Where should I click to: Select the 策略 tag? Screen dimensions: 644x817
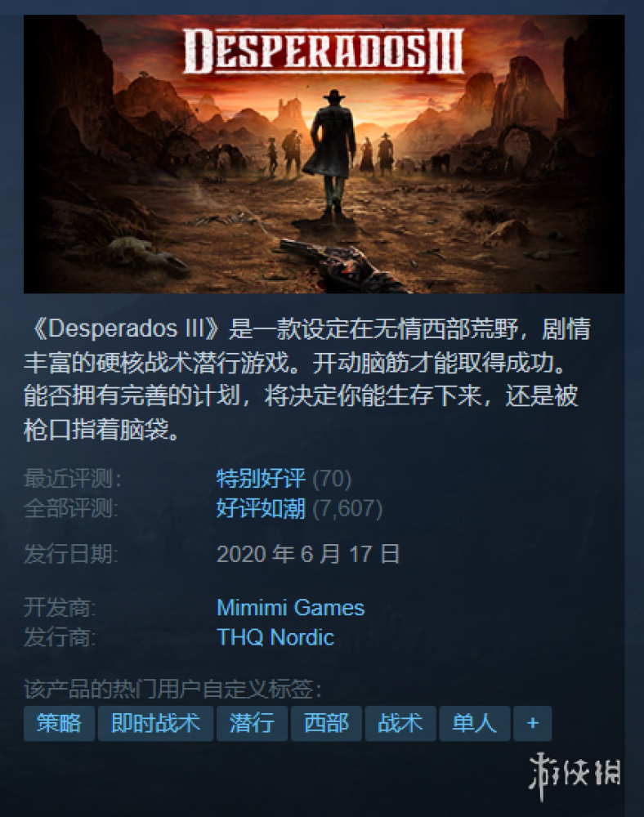[x=59, y=723]
